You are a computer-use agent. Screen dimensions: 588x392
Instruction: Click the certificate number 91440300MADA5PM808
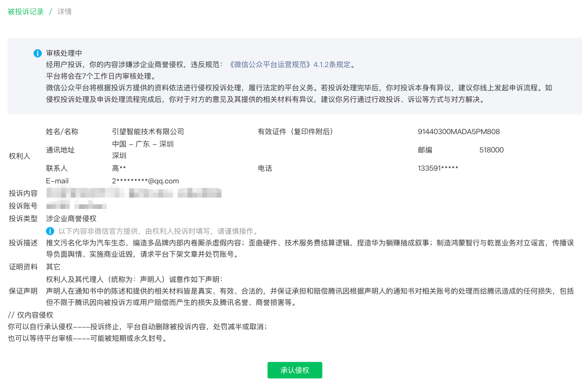[459, 132]
